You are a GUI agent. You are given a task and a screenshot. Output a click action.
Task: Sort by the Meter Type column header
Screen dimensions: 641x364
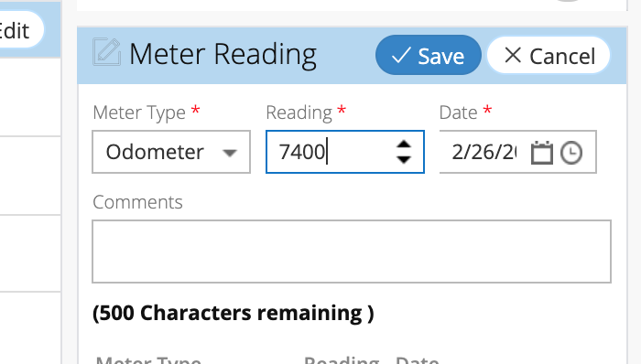tap(148, 359)
